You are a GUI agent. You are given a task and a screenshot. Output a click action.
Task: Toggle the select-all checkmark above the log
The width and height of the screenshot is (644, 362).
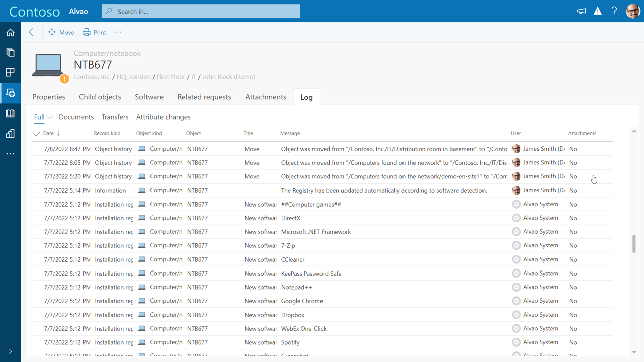point(37,133)
